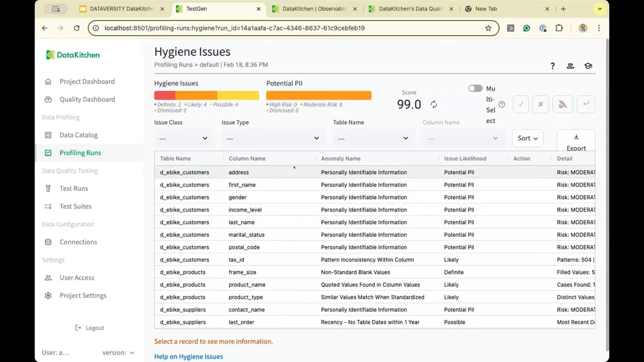Click the mute notification action icon
Image resolution: width=644 pixels, height=362 pixels.
coord(562,104)
